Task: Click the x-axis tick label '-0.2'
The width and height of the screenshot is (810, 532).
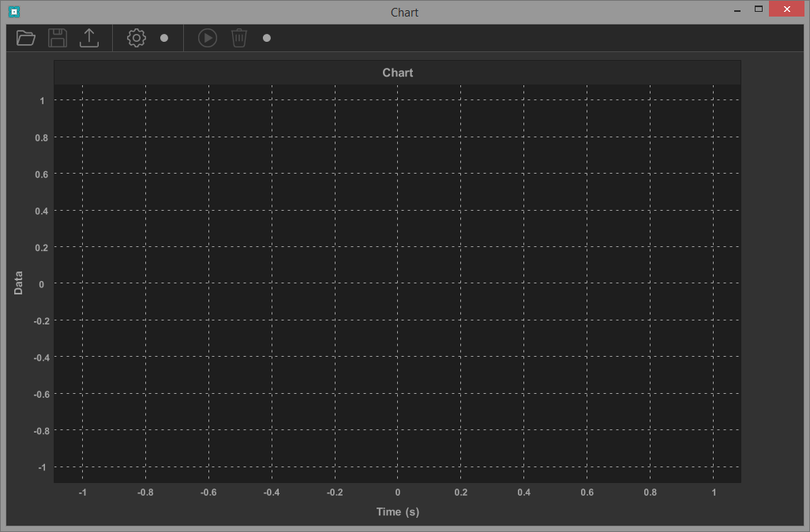Action: click(x=335, y=493)
